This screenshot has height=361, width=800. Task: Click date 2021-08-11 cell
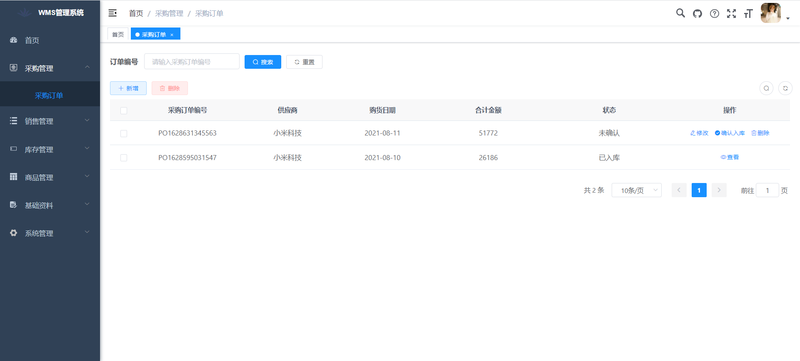pyautogui.click(x=383, y=133)
